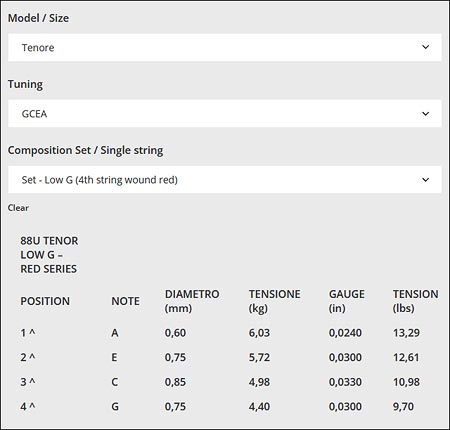Click the 88U TENOR LOW G – RED SERIES title
The image size is (450, 430).
pyautogui.click(x=49, y=255)
